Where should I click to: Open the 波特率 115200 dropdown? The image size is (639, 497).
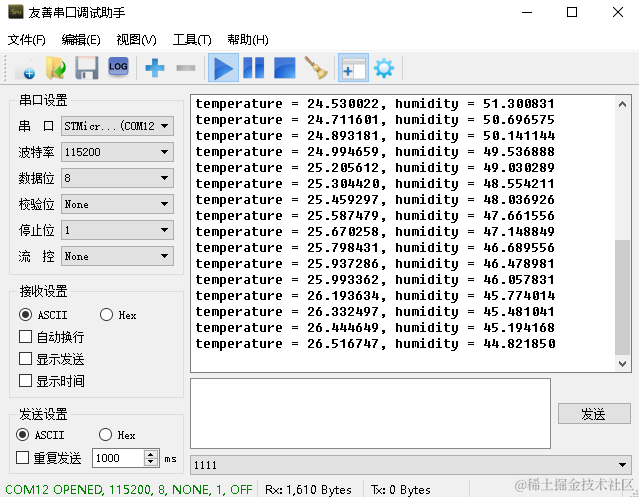tap(117, 152)
